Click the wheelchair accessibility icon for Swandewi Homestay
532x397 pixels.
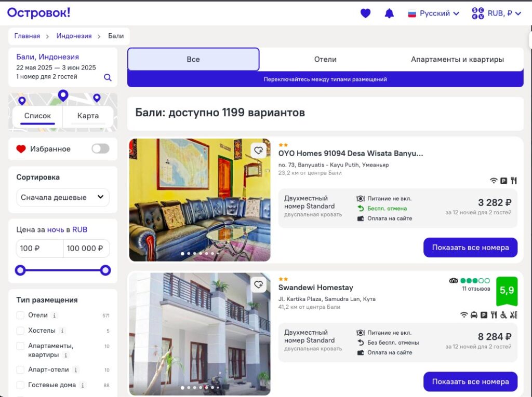tap(503, 315)
